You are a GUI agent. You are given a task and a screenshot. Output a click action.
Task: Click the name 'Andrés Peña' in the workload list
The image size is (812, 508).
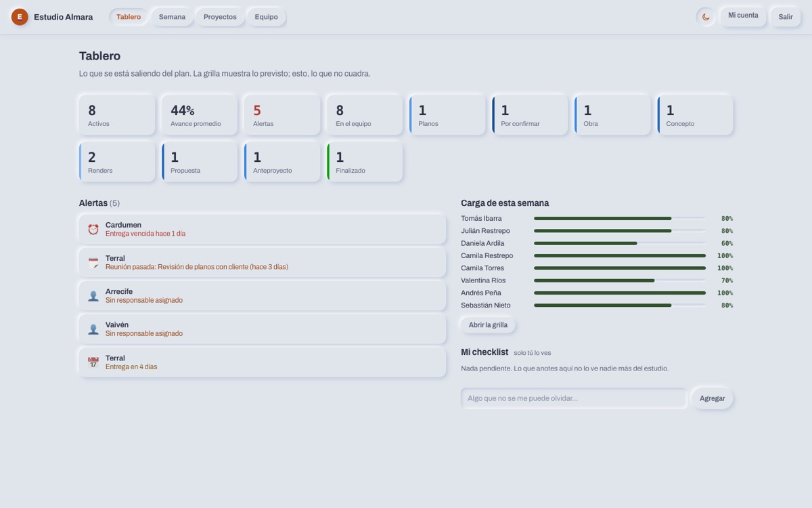481,293
